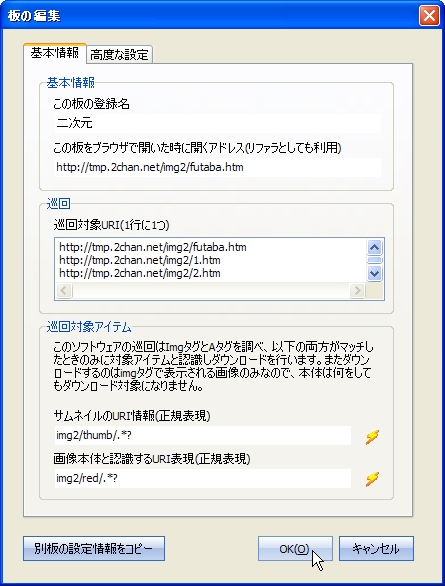Click the URI list's horizontal scrollbar right arrow

357,290
